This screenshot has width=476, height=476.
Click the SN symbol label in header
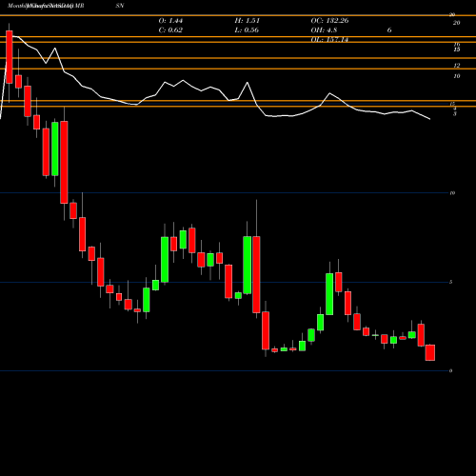tap(120, 6)
